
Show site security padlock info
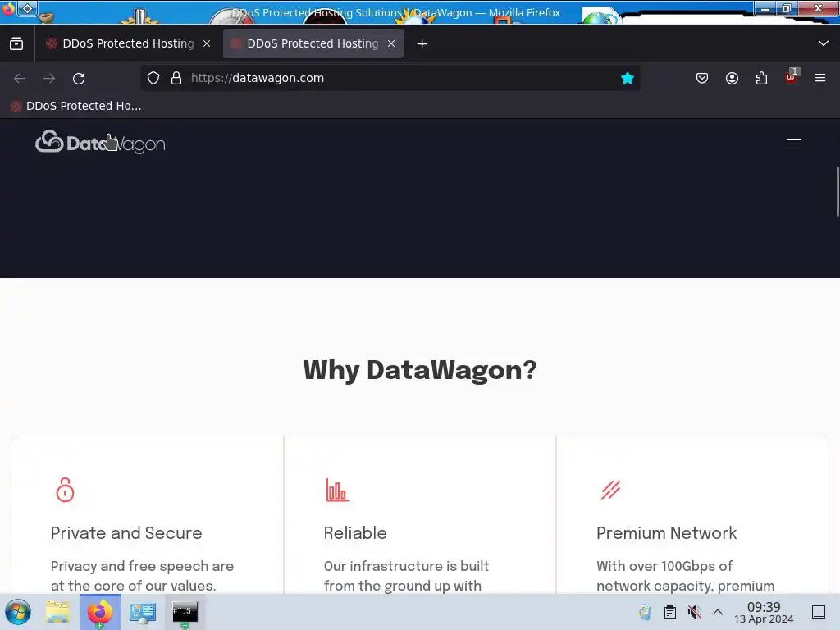[176, 78]
